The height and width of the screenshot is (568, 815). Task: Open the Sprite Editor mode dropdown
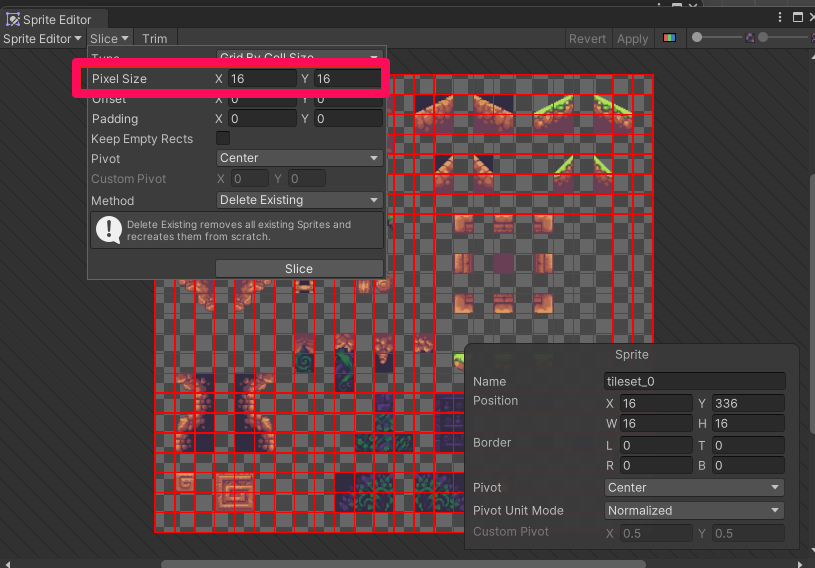[x=42, y=38]
